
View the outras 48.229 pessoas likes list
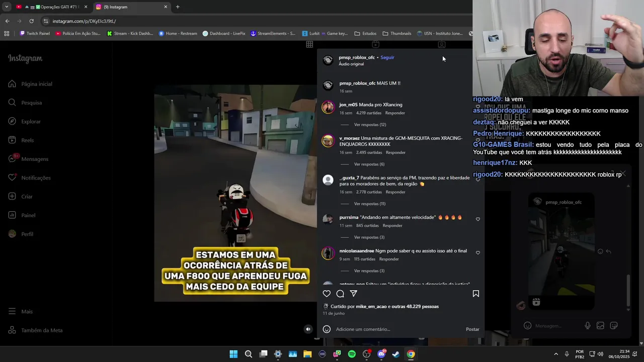[x=415, y=306]
